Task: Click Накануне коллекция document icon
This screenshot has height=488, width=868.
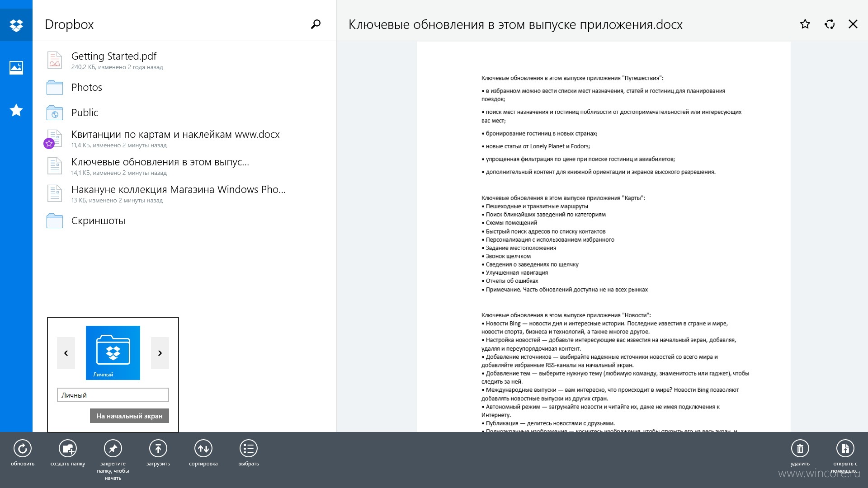Action: tap(55, 193)
